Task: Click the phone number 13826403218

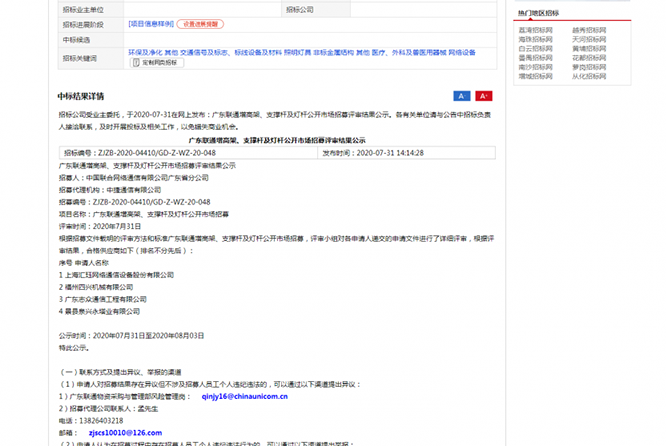Action: 101,421
